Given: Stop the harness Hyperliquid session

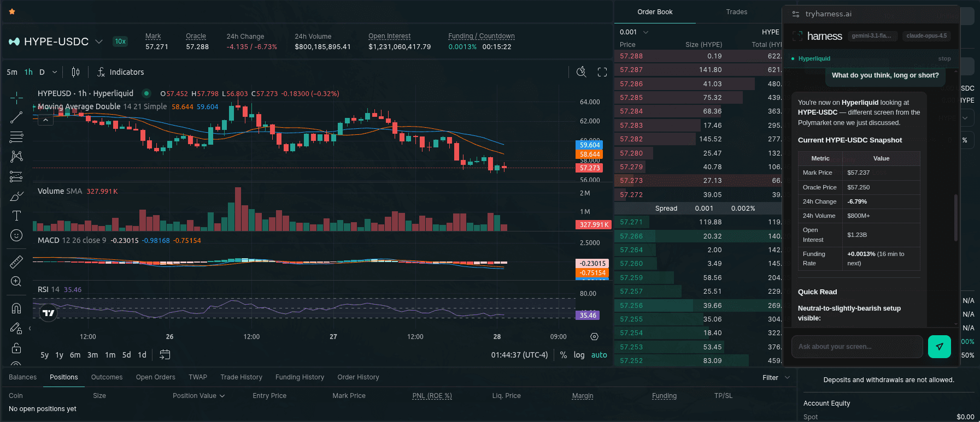Looking at the screenshot, I should coord(944,58).
